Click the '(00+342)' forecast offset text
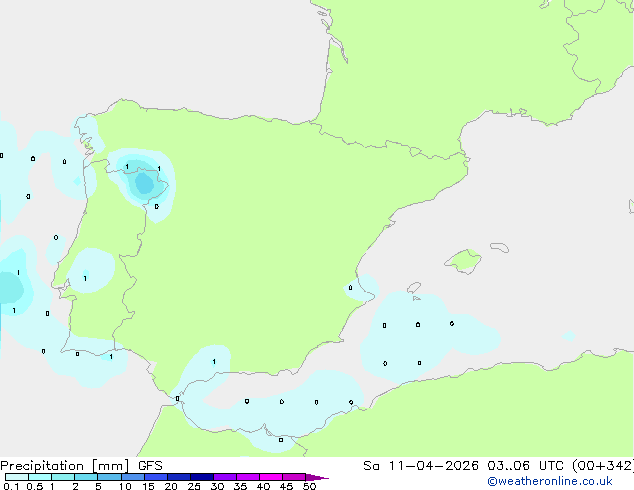 tap(603, 466)
